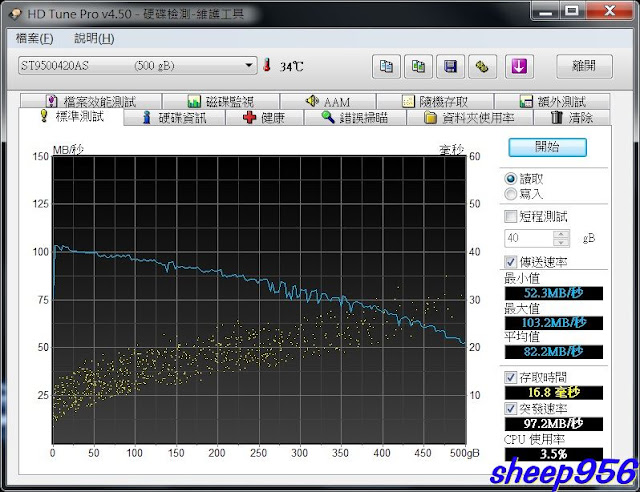Switch to the 硬碟資訊 tab
The width and height of the screenshot is (640, 492).
click(x=174, y=118)
